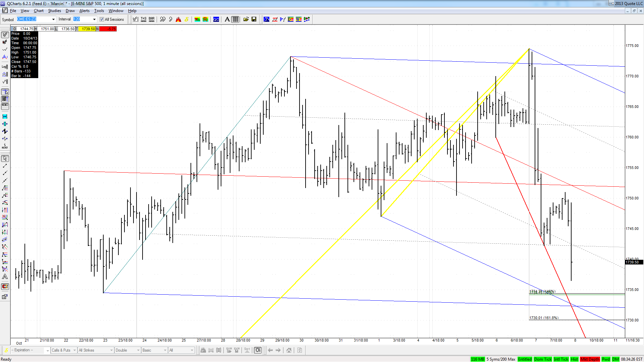
Task: Click the Dom Tick status indicator
Action: coord(543,359)
